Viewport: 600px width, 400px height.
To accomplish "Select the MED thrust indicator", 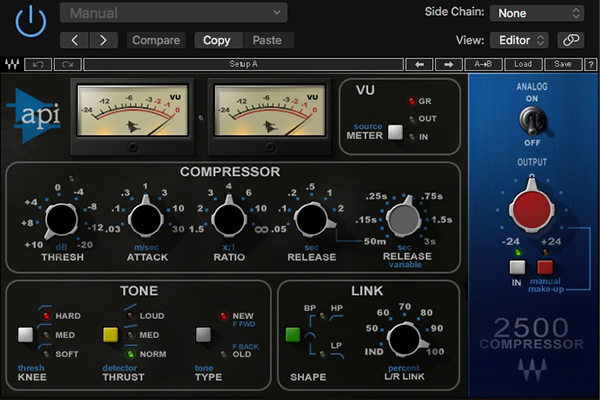I will click(x=131, y=335).
